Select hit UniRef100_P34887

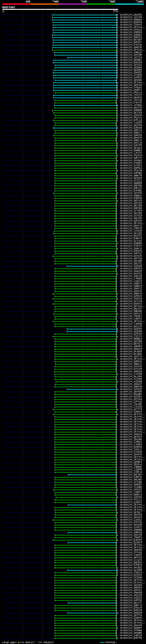[x=131, y=163]
